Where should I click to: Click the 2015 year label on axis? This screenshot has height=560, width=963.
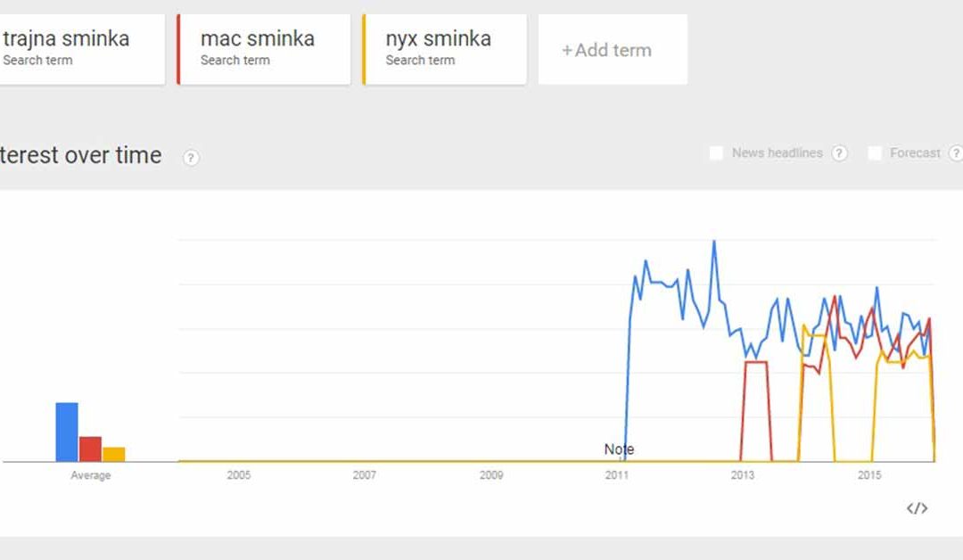click(x=869, y=475)
